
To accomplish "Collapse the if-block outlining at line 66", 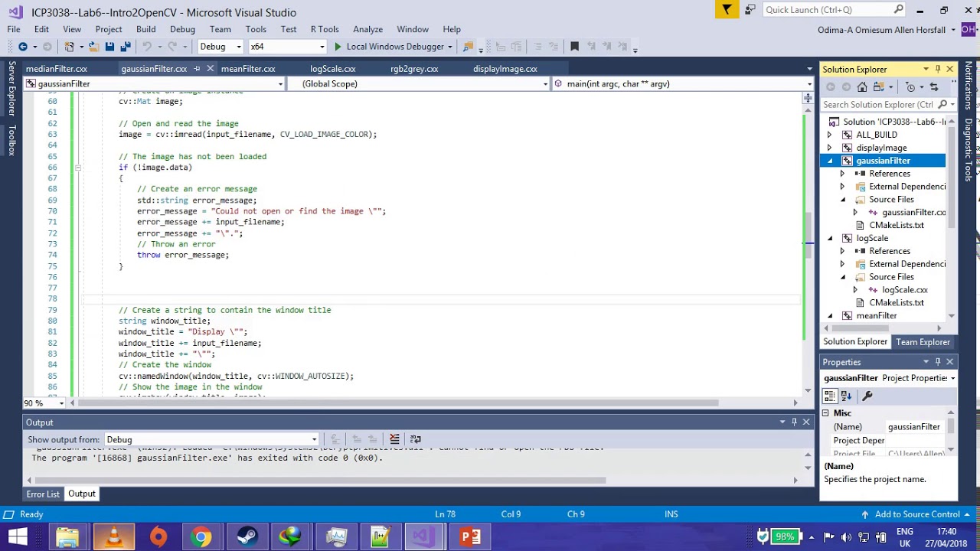I will [78, 168].
